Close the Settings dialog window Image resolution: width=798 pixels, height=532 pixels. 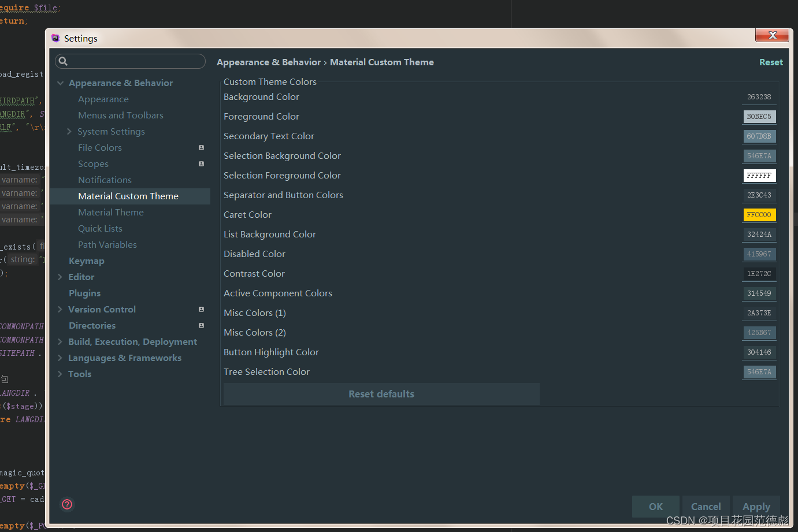pos(772,35)
